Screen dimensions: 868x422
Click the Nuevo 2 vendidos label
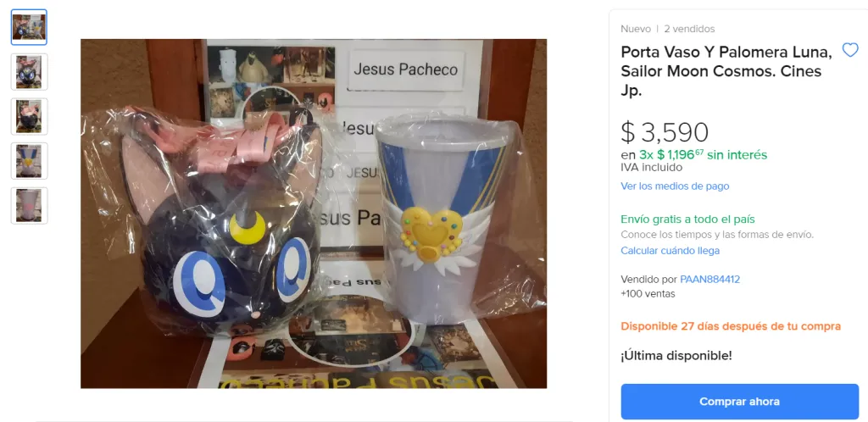668,29
